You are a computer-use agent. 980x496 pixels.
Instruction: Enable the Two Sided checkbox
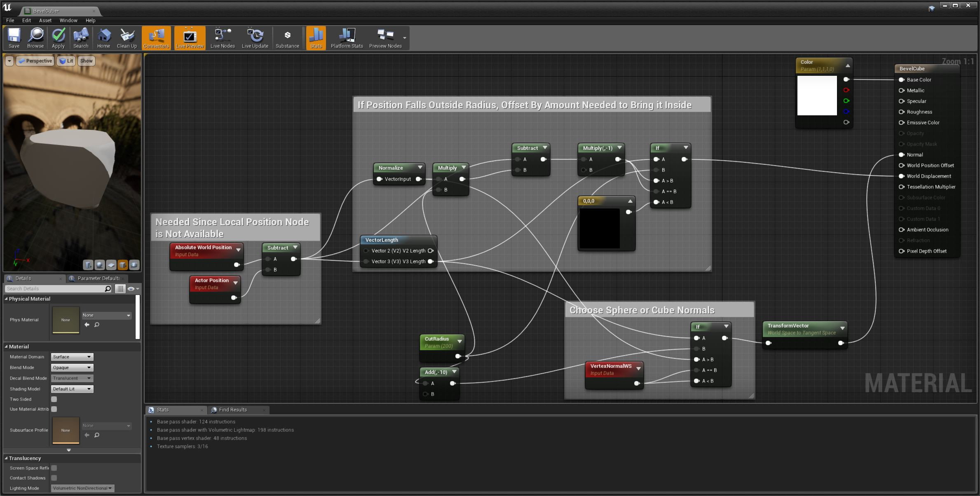(x=54, y=399)
